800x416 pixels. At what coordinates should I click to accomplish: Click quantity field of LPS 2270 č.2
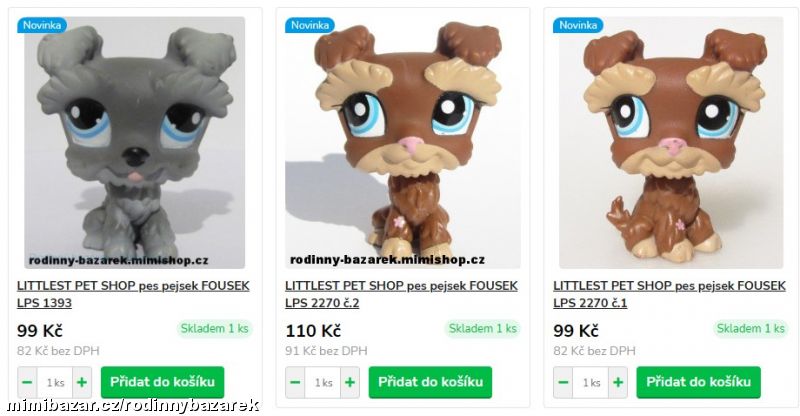(x=323, y=382)
